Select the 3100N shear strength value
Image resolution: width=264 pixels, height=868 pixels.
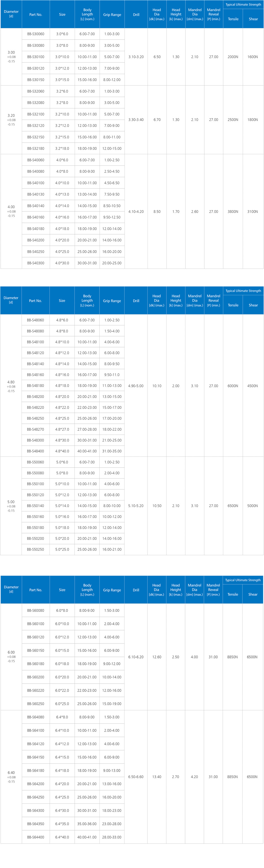coord(253,212)
